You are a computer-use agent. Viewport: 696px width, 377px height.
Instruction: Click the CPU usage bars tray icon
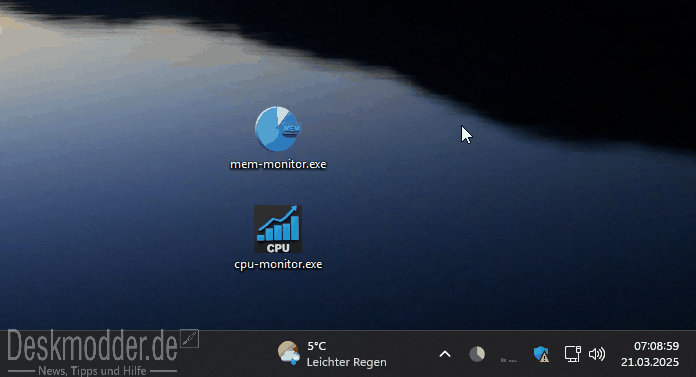click(509, 360)
